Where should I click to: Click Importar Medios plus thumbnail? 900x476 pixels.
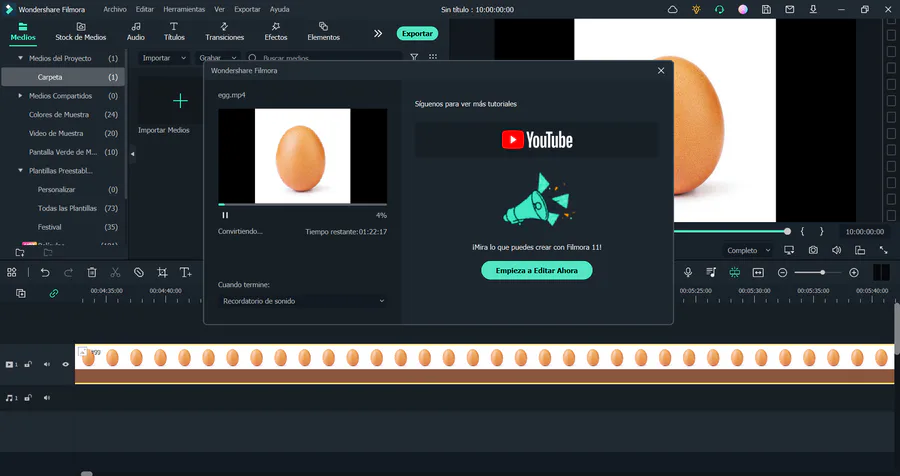tap(180, 101)
